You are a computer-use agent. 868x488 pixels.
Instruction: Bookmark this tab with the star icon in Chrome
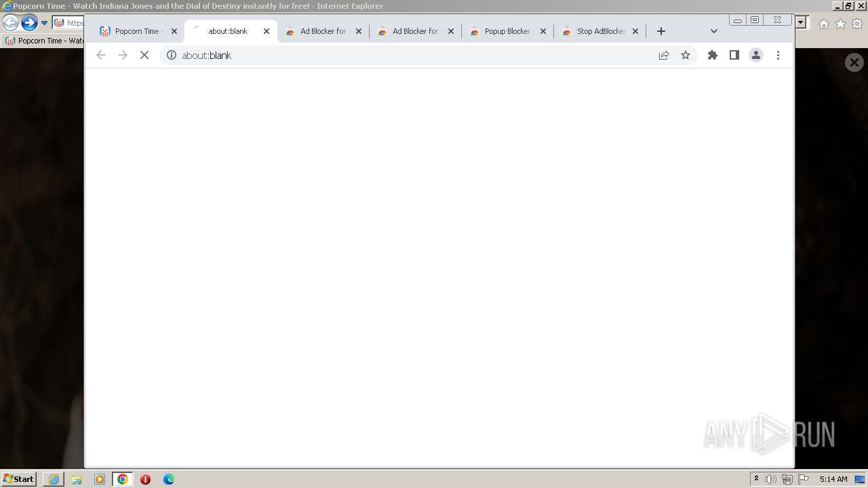(x=686, y=55)
